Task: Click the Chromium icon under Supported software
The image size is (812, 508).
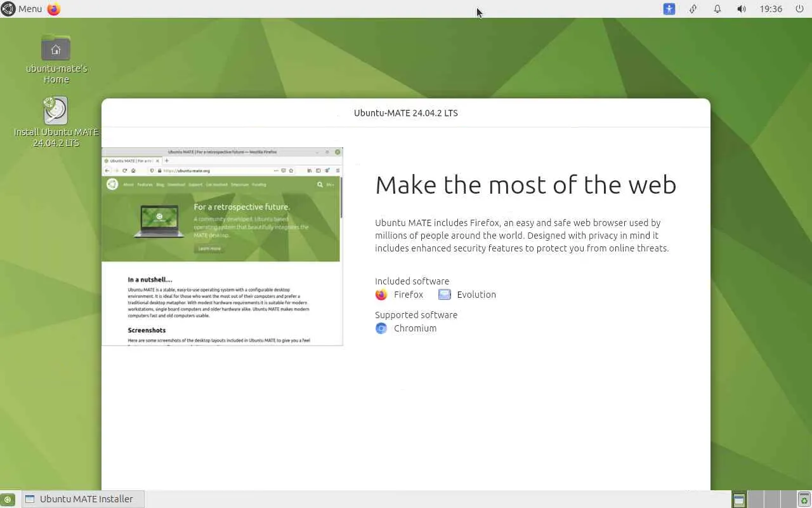Action: pos(381,328)
